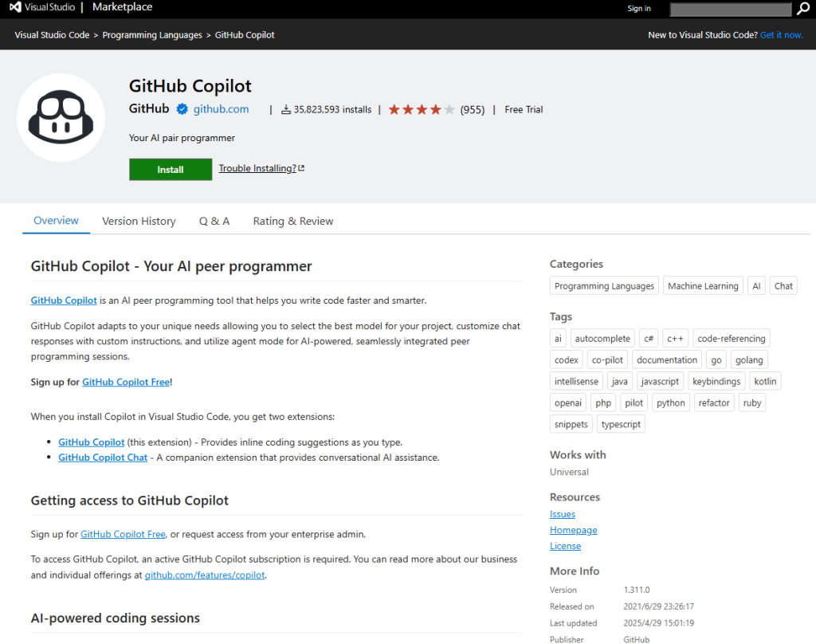The width and height of the screenshot is (816, 644).
Task: Click the c# tag
Action: [649, 339]
